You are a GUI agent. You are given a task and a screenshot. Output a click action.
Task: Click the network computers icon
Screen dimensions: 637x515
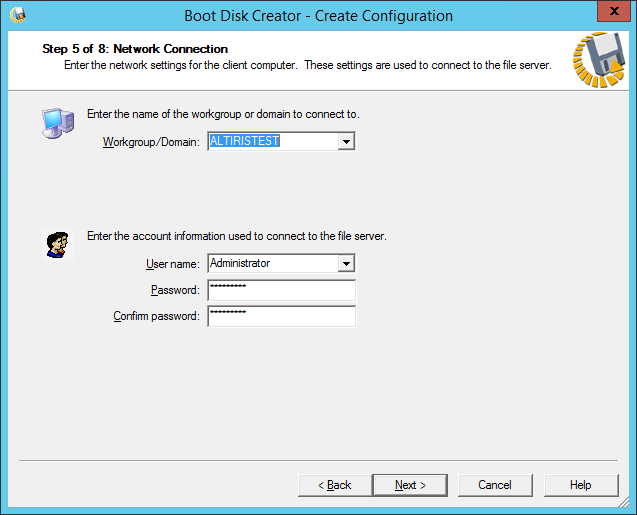(57, 122)
